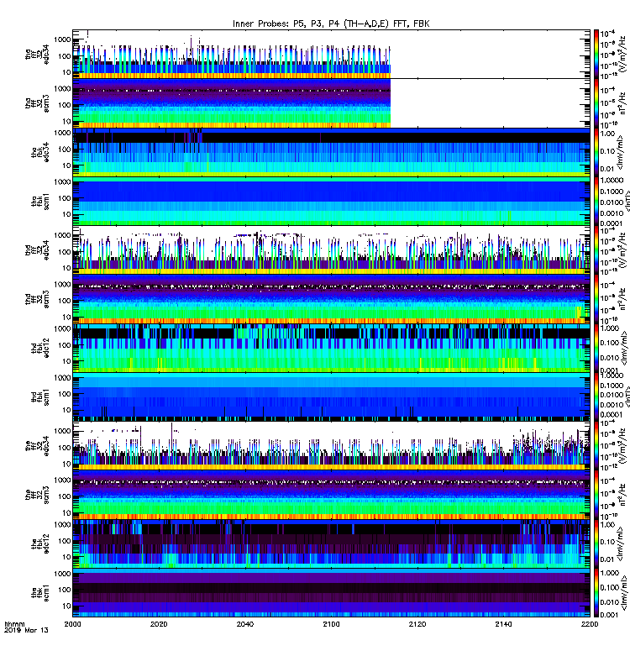Image resolution: width=630 pixels, height=672 pixels.
Task: Click the '2019 Mar 13' date label
Action: pos(26,631)
